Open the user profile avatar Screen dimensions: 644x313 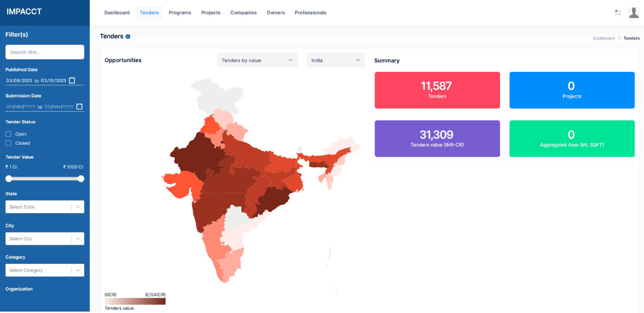633,13
